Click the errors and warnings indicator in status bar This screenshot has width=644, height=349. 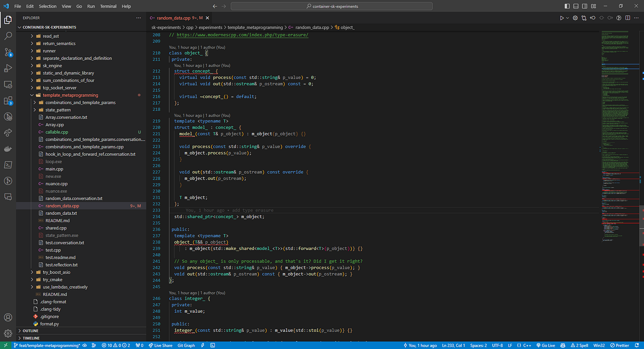[115, 345]
